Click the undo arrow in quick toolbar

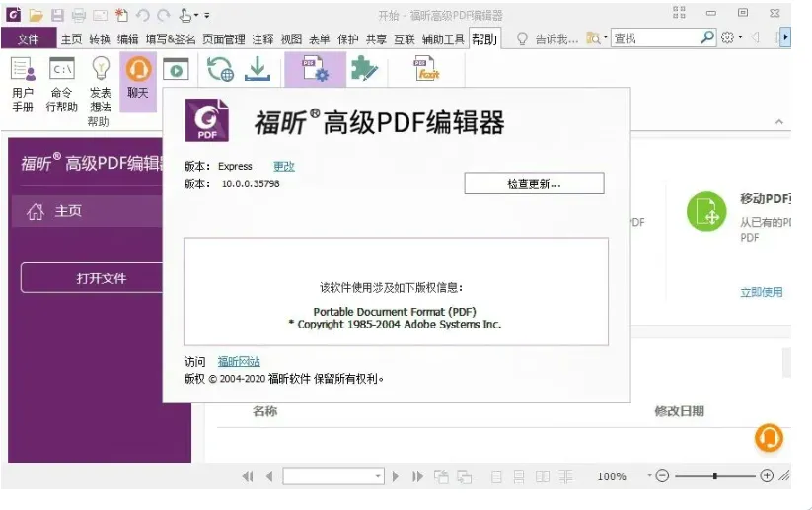coord(143,15)
